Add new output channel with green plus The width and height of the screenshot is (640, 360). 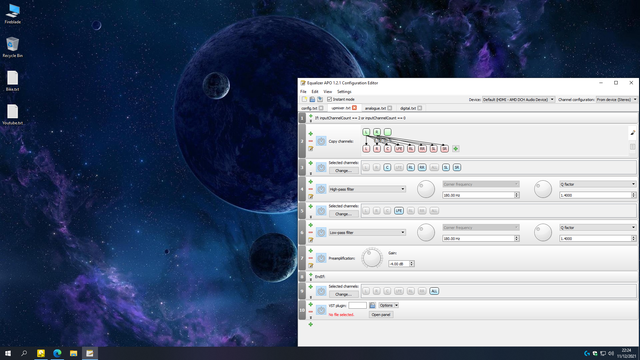(x=456, y=149)
